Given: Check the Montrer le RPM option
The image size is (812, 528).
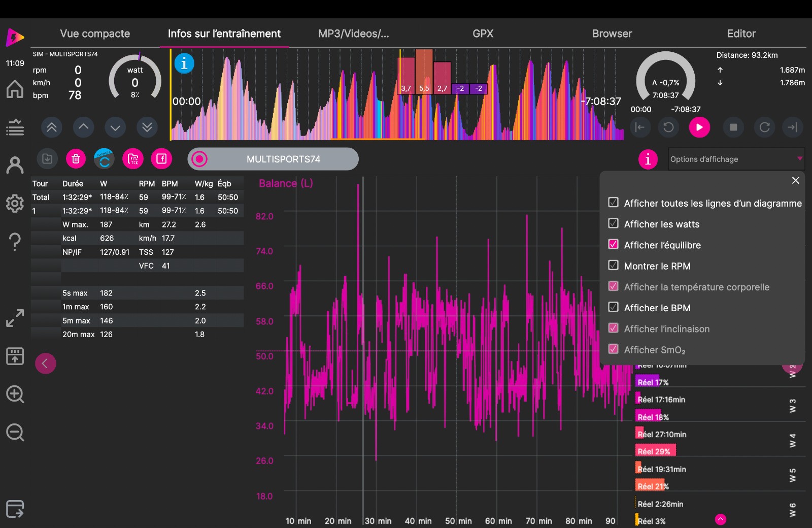Looking at the screenshot, I should click(613, 266).
